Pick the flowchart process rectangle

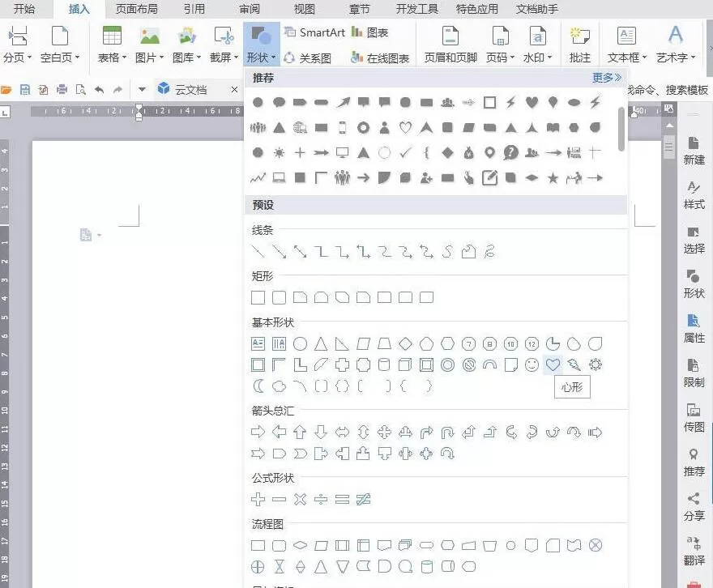coord(258,545)
